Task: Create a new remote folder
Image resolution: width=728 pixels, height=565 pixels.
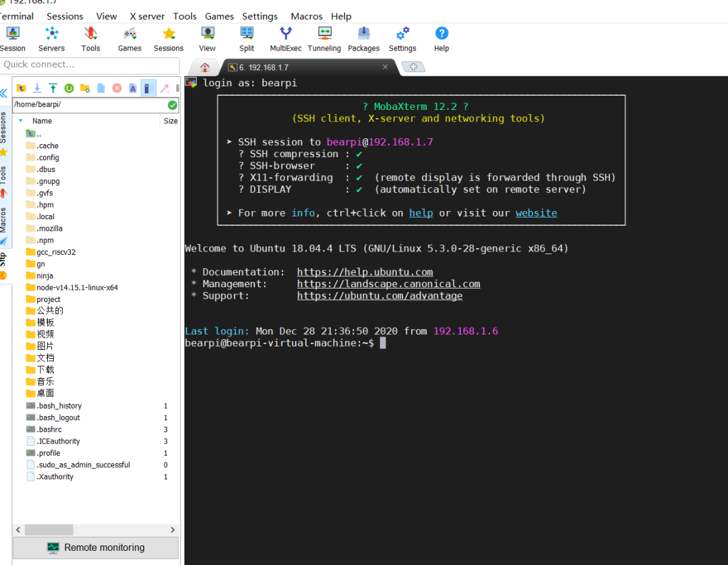Action: pos(85,88)
